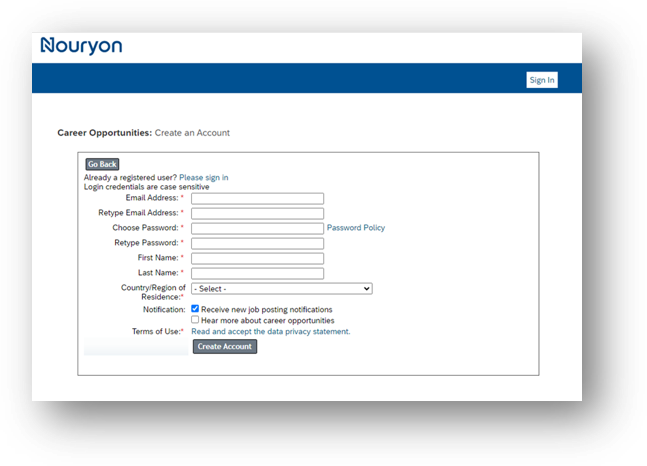
Task: Expand the Country/Region of Residence dropdown
Action: pos(281,289)
